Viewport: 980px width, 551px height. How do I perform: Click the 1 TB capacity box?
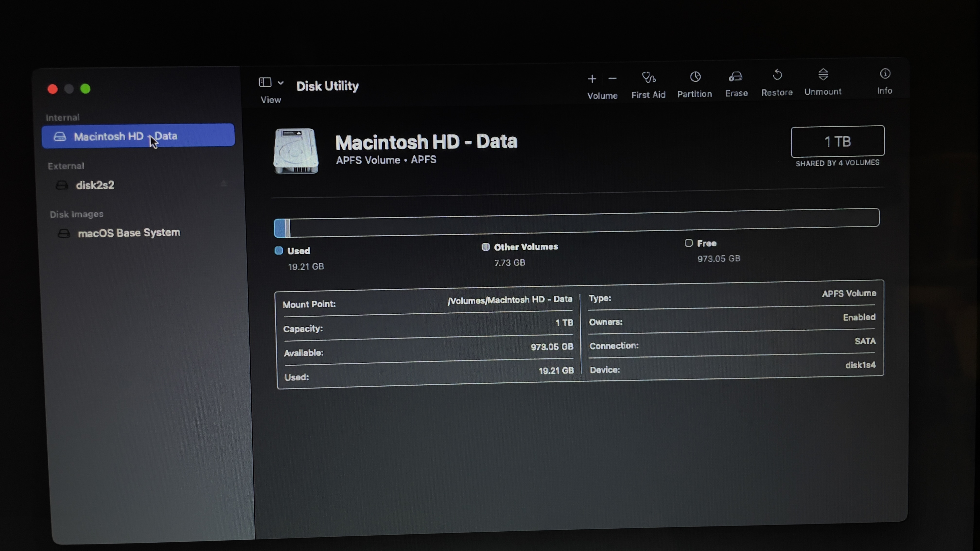tap(837, 141)
